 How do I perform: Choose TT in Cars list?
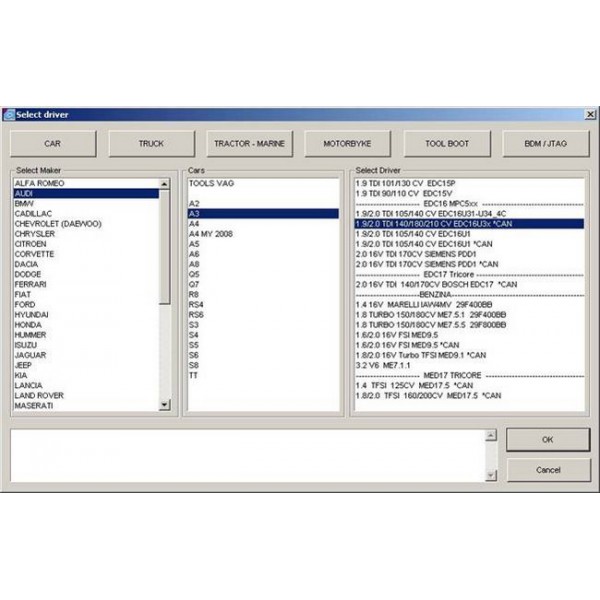coord(263,375)
